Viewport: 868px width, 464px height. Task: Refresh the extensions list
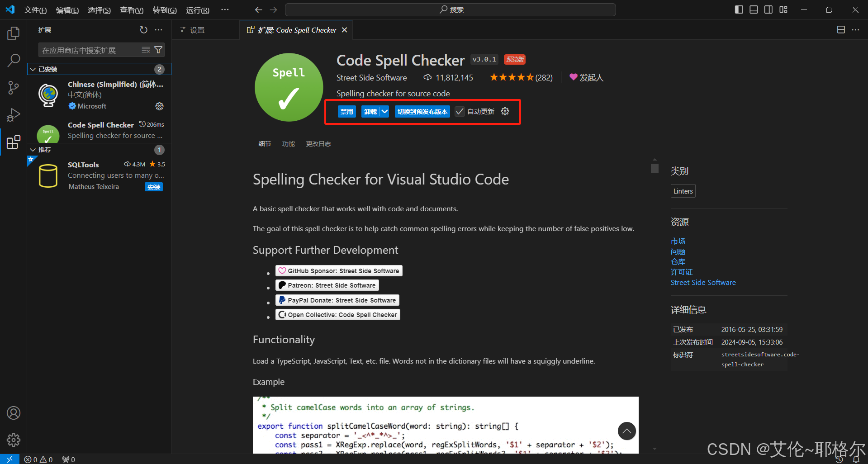pyautogui.click(x=144, y=30)
